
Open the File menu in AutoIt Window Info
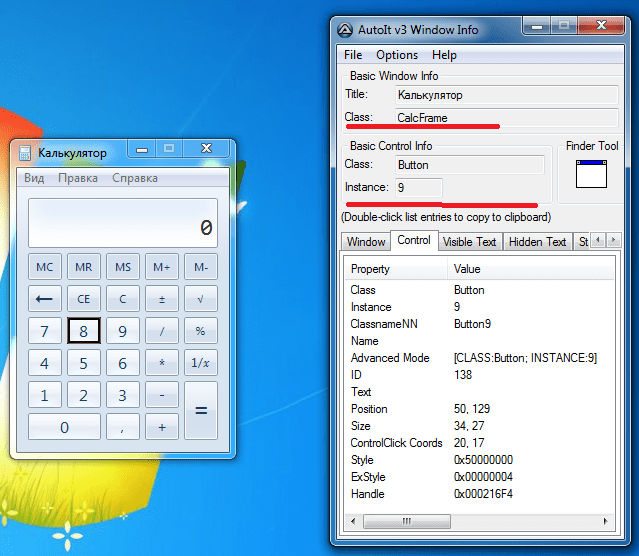click(353, 55)
